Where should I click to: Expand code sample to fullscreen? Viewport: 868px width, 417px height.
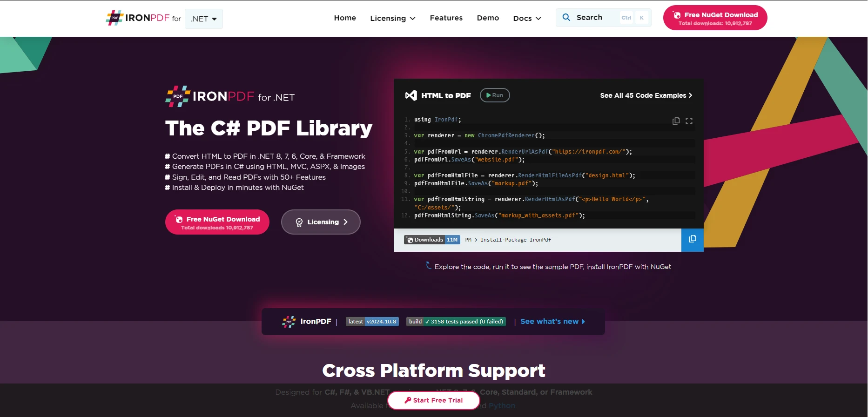(689, 121)
